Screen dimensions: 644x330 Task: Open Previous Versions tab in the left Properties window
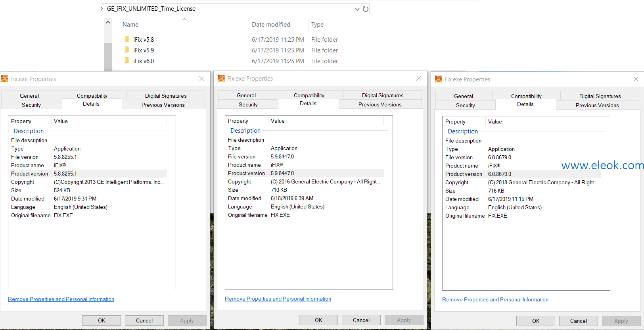[x=163, y=105]
